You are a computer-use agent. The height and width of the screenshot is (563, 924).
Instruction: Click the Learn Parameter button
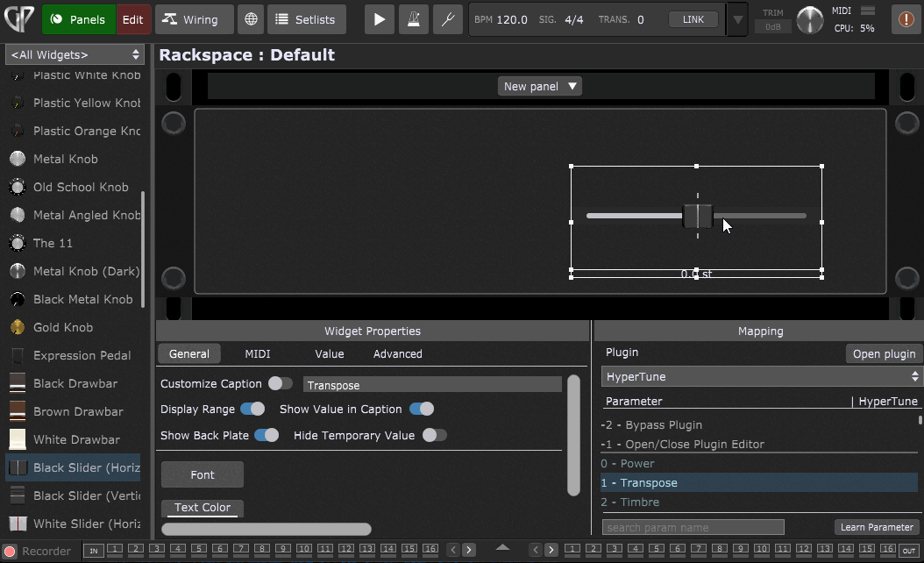pyautogui.click(x=876, y=527)
